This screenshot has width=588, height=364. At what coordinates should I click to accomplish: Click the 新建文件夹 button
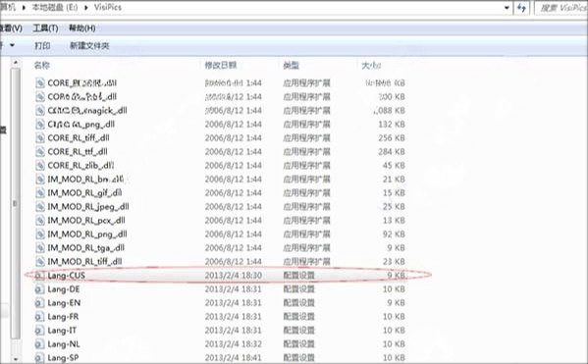[x=89, y=46]
